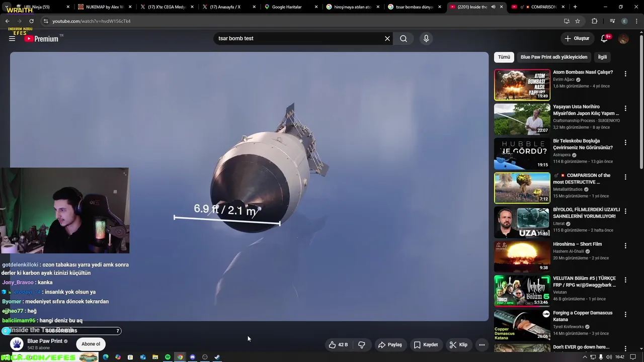
Task: Create a clip with Klip
Action: [458, 345]
